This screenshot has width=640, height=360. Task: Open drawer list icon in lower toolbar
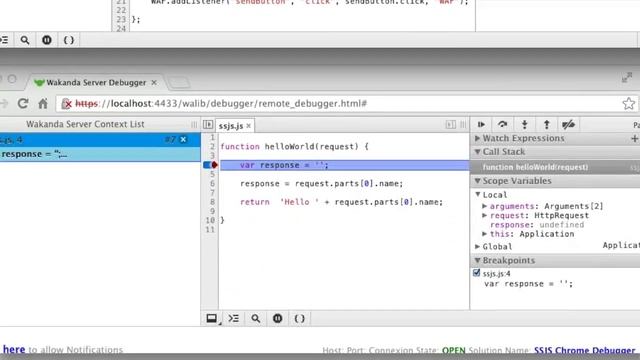pos(233,318)
